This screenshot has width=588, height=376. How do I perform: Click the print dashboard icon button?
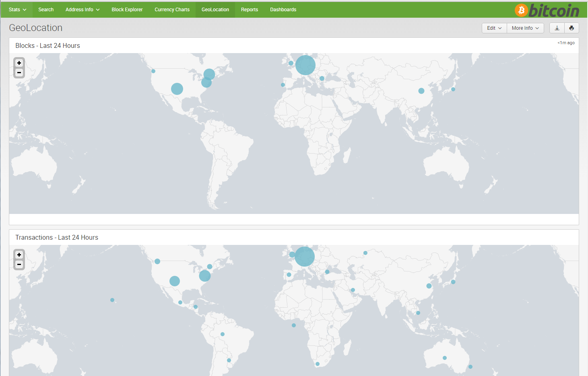point(571,28)
